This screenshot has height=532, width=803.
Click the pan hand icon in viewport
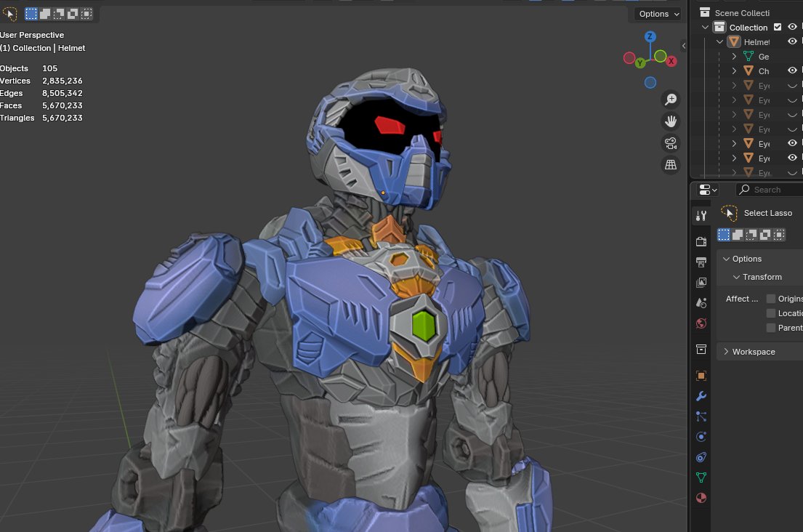tap(670, 121)
